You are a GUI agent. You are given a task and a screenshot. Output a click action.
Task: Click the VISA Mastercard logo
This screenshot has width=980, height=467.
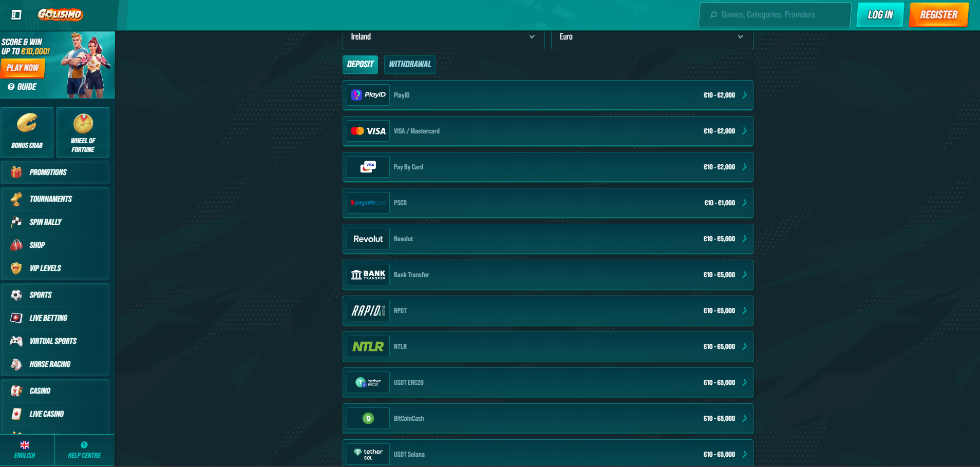[368, 131]
